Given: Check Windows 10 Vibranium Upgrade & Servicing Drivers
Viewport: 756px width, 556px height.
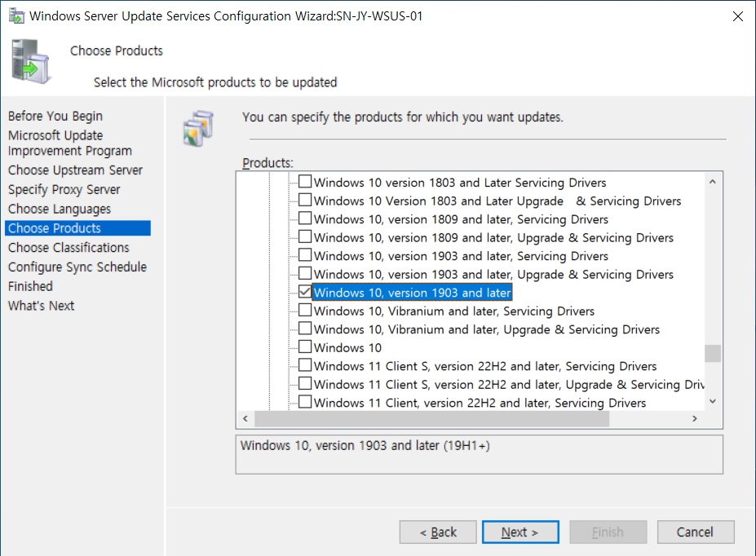Looking at the screenshot, I should pyautogui.click(x=305, y=329).
